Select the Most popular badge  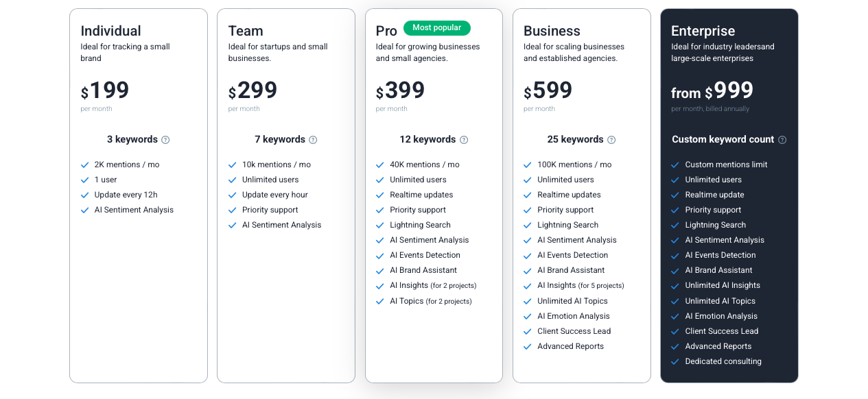click(x=437, y=28)
